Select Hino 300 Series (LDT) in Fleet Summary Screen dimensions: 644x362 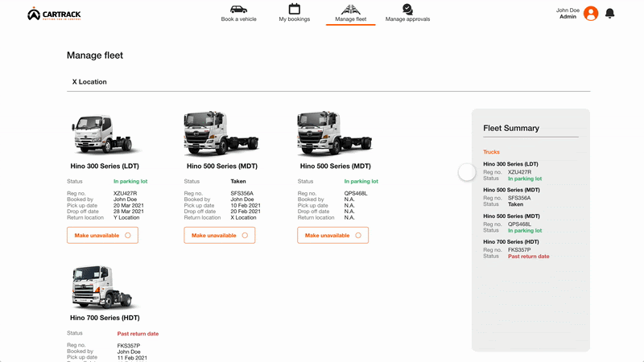pos(510,164)
